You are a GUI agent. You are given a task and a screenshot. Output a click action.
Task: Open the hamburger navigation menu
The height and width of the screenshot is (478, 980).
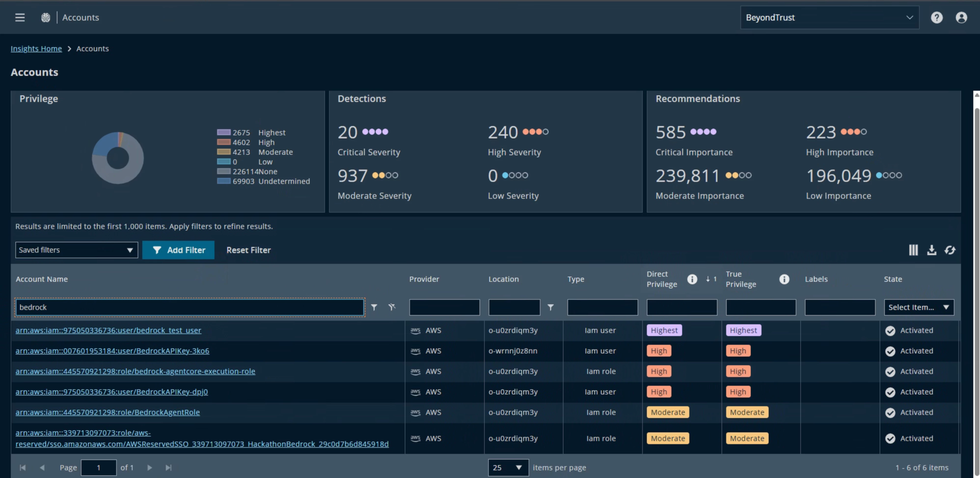(x=20, y=17)
